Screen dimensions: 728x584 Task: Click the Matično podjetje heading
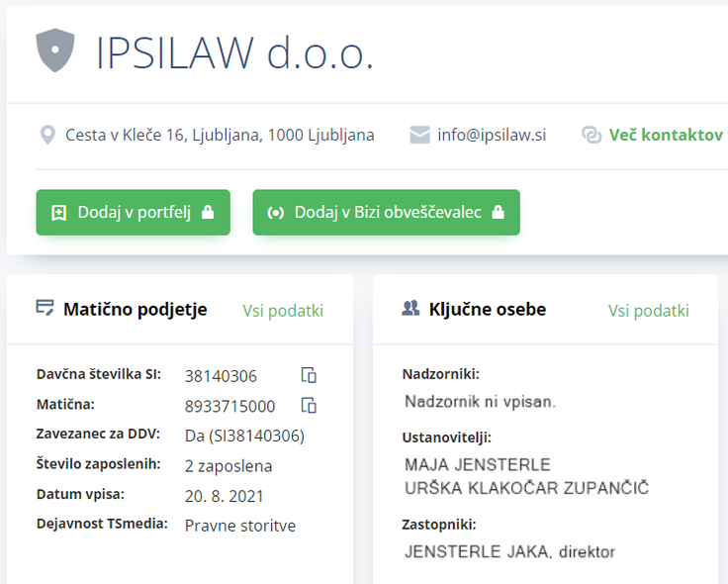(x=136, y=310)
